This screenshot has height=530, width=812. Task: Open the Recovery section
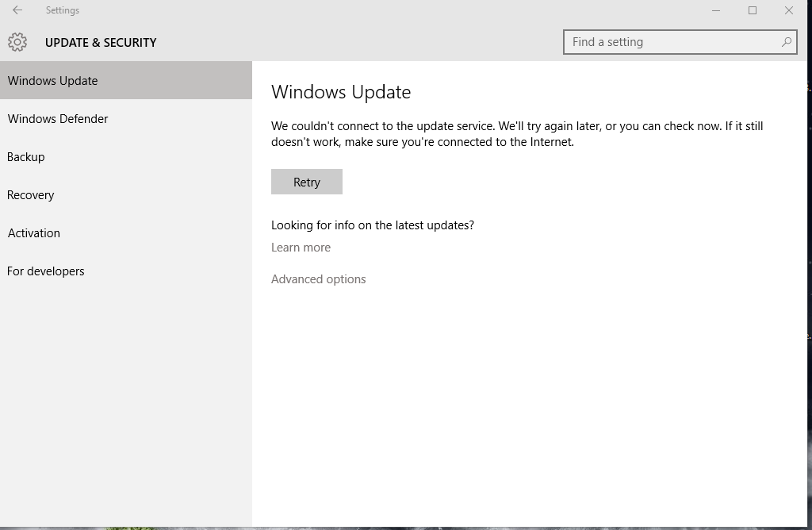click(126, 195)
